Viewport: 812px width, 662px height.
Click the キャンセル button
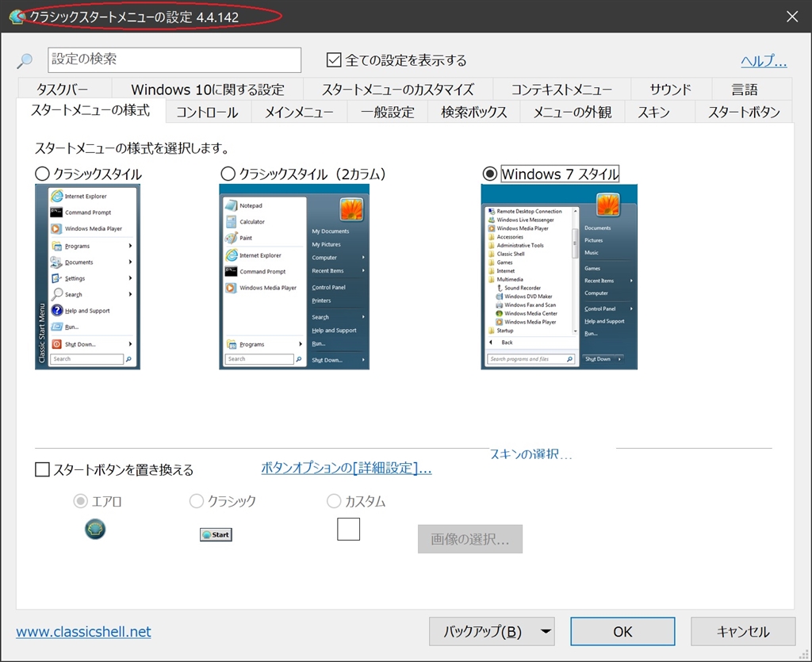(x=743, y=631)
